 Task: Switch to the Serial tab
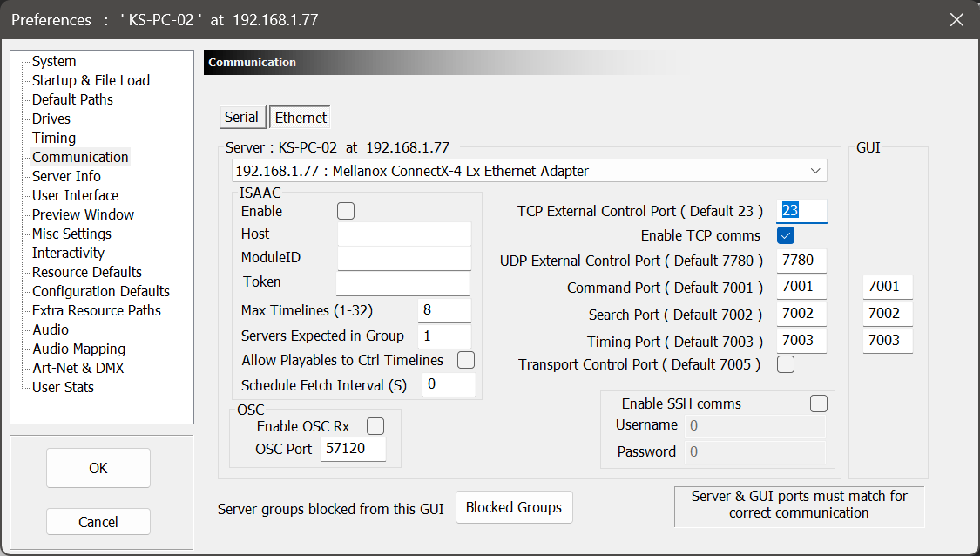pyautogui.click(x=241, y=117)
